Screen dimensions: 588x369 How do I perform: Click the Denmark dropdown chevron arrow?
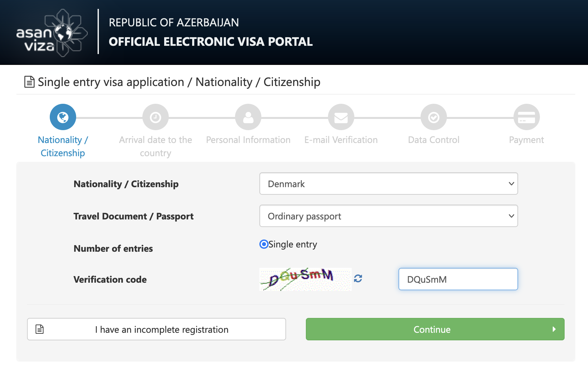[x=511, y=184]
